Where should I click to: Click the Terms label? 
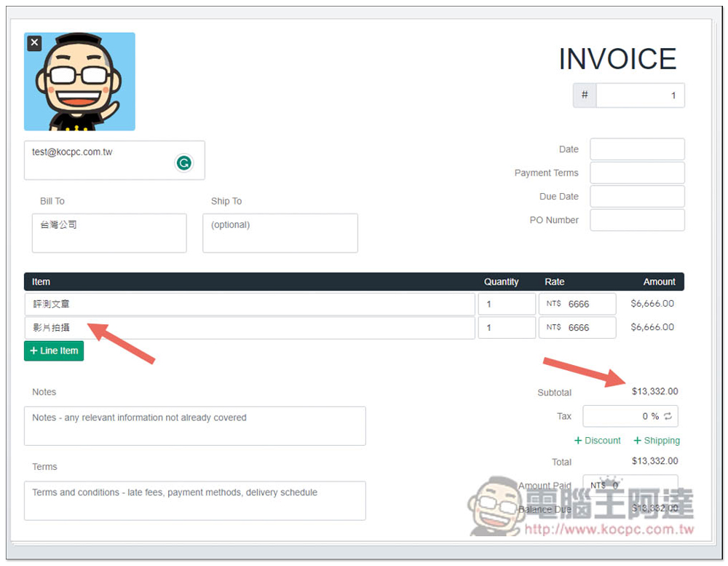coord(44,466)
